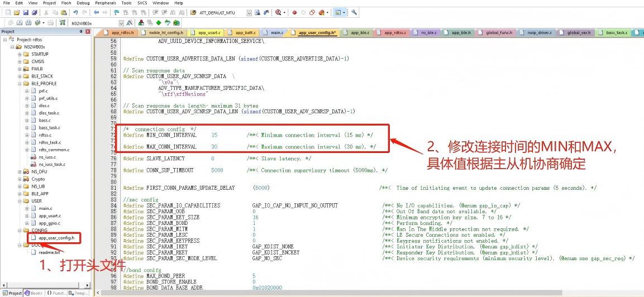The image size is (644, 297).
Task: Click the Open file folder icon
Action: tap(17, 12)
